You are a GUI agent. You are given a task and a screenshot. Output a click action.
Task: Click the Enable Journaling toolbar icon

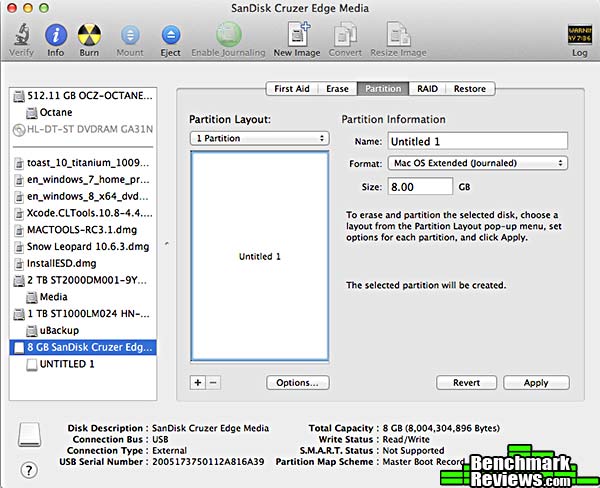(x=228, y=34)
